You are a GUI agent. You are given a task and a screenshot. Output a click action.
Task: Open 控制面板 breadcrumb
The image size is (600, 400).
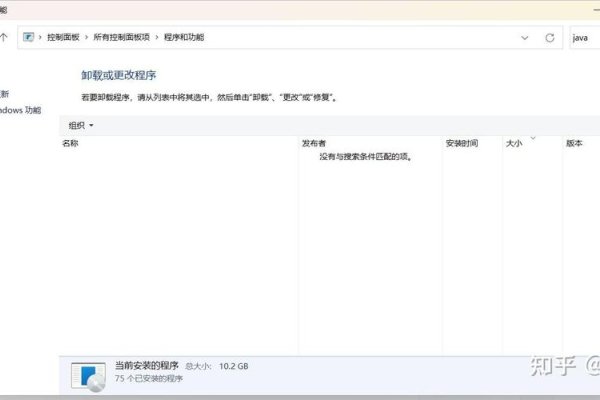pos(63,37)
